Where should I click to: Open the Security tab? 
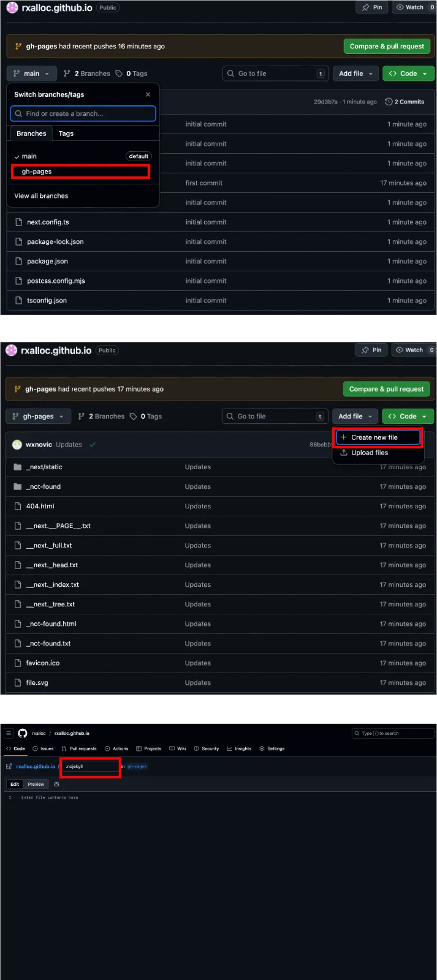coord(207,748)
